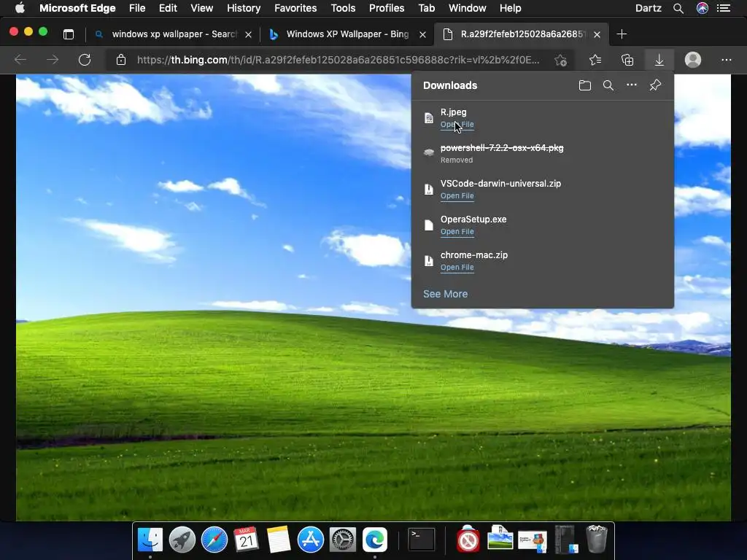Open the File menu
Image resolution: width=747 pixels, height=560 pixels.
(x=137, y=8)
